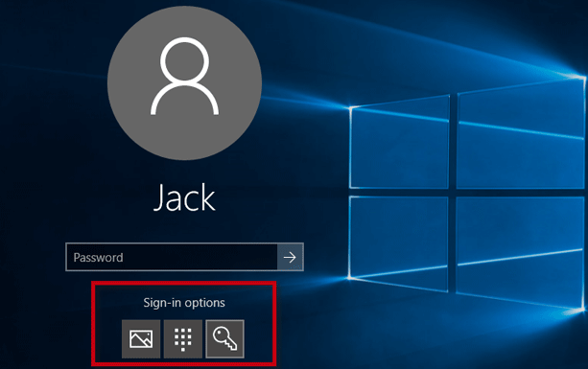
Task: Choose the key icon password sign-in option
Action: click(225, 338)
